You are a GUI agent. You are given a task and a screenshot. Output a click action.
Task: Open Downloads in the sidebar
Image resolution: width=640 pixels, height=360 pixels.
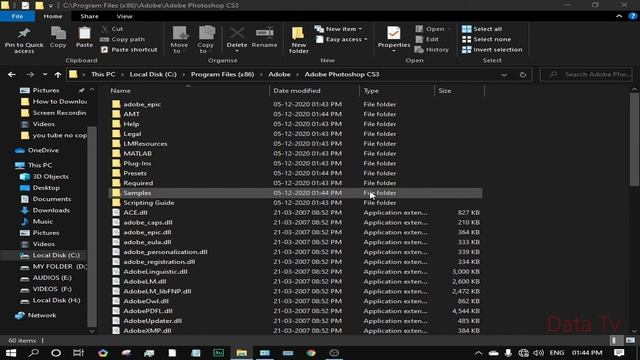pos(51,210)
